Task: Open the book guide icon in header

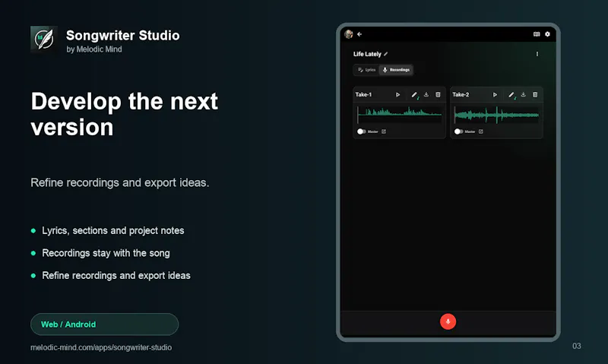Action: tap(537, 34)
